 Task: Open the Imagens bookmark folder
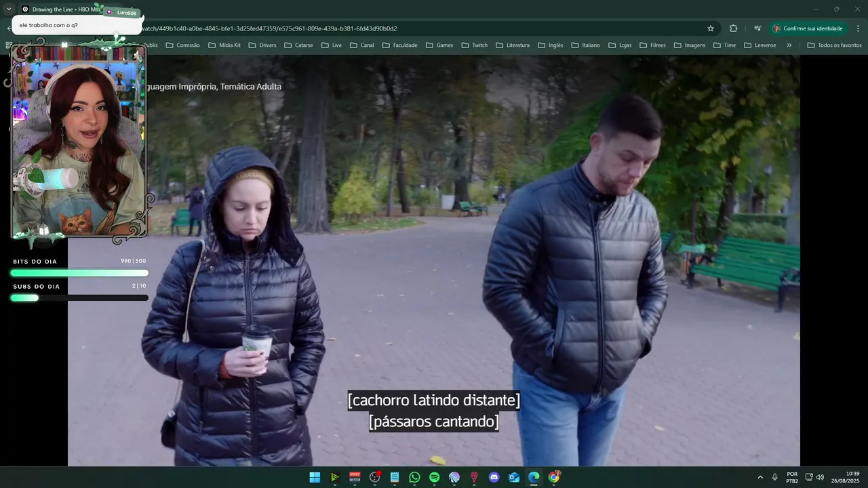[x=689, y=45]
